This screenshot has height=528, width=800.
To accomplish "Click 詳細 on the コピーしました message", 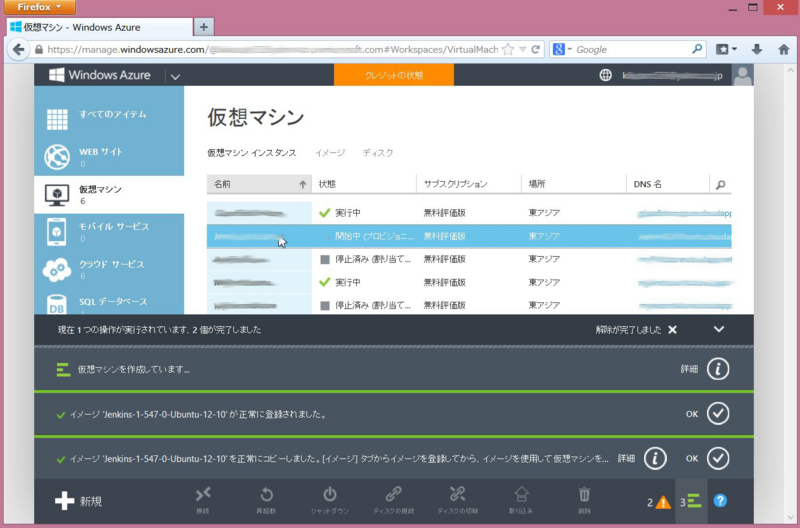I will [626, 458].
